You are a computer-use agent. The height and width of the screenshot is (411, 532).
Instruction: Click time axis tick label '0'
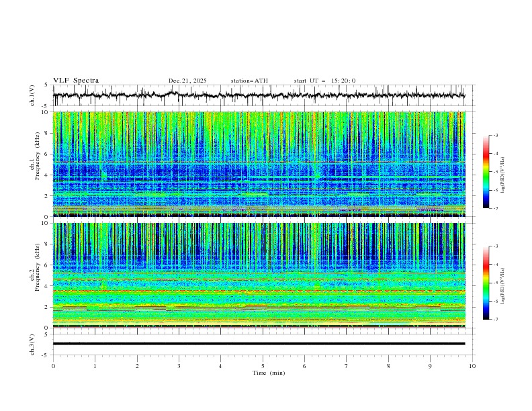click(x=53, y=366)
